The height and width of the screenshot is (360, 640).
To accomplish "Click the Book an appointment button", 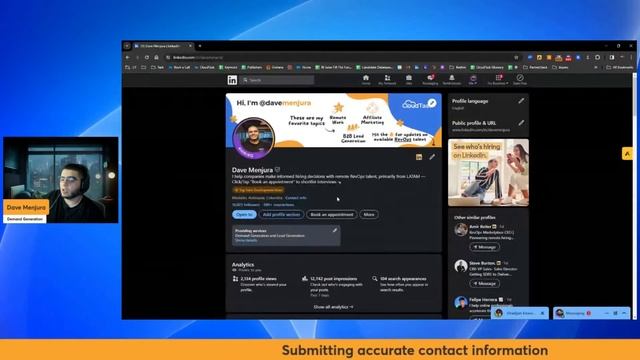I will pyautogui.click(x=332, y=215).
